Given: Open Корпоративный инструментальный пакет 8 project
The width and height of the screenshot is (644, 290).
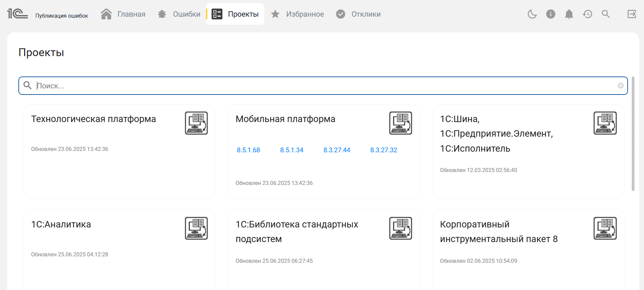Looking at the screenshot, I should pyautogui.click(x=499, y=232).
